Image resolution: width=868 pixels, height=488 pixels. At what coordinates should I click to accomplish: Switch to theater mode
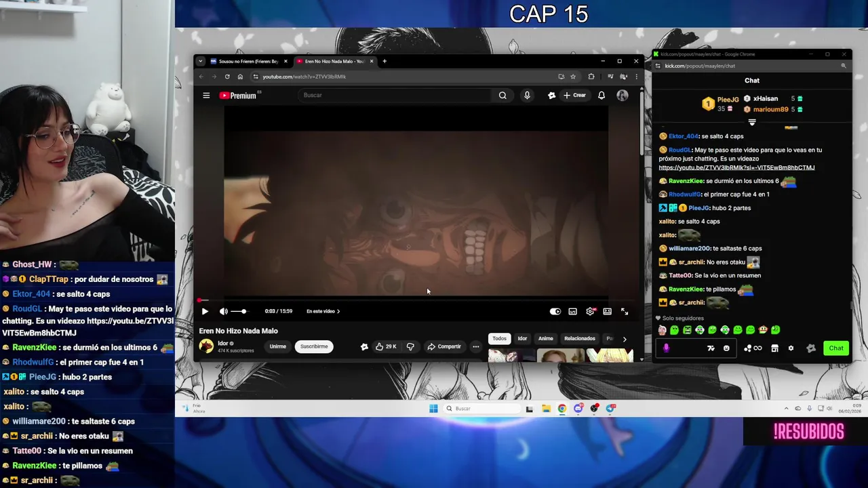coord(607,311)
